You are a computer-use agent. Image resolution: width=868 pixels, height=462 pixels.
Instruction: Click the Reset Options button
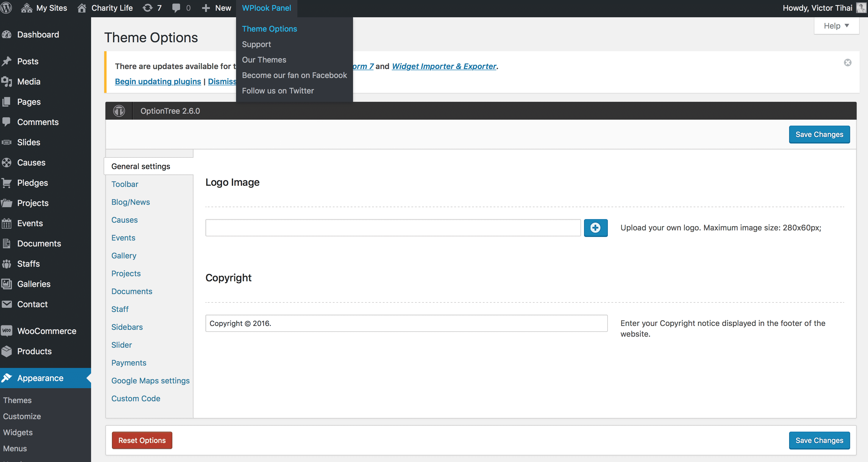point(142,440)
